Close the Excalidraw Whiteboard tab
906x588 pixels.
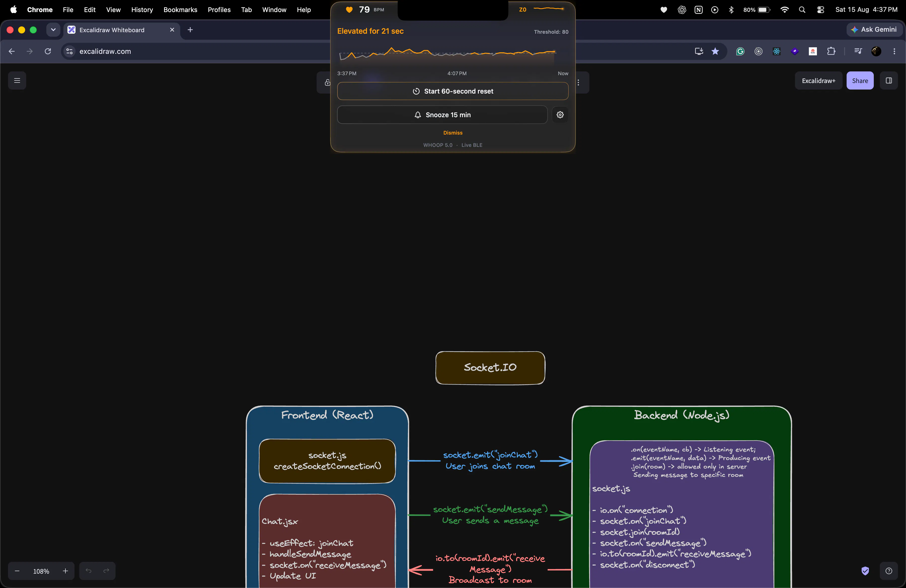coord(172,30)
